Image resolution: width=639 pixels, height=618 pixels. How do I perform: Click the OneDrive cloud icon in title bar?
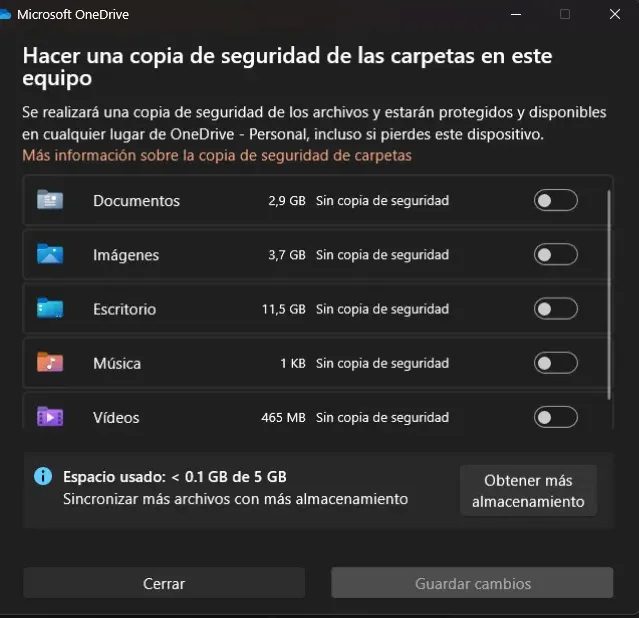pos(5,15)
